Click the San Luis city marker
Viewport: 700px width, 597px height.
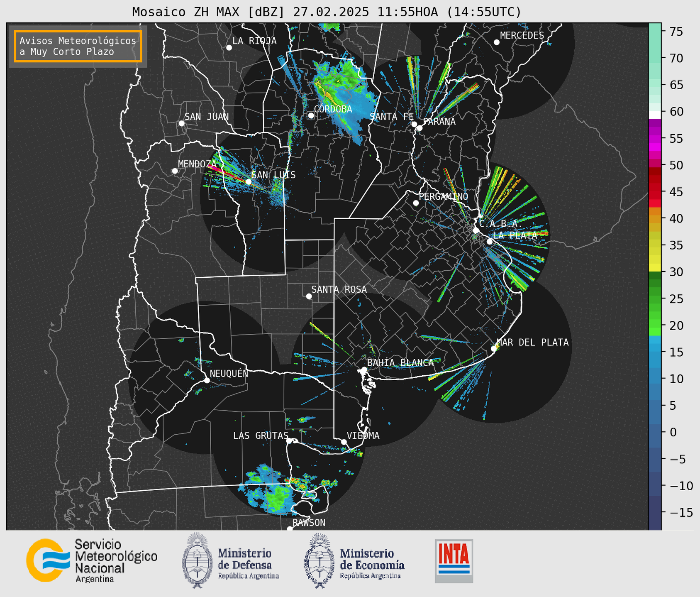point(248,182)
